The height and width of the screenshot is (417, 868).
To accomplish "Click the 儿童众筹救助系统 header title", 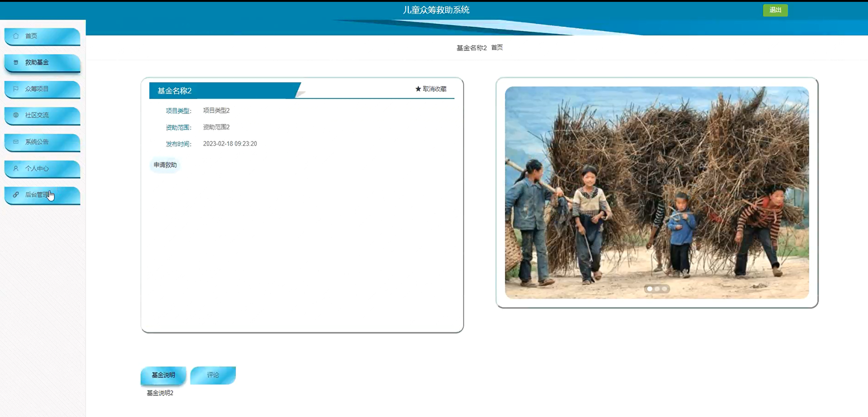I will [x=436, y=10].
